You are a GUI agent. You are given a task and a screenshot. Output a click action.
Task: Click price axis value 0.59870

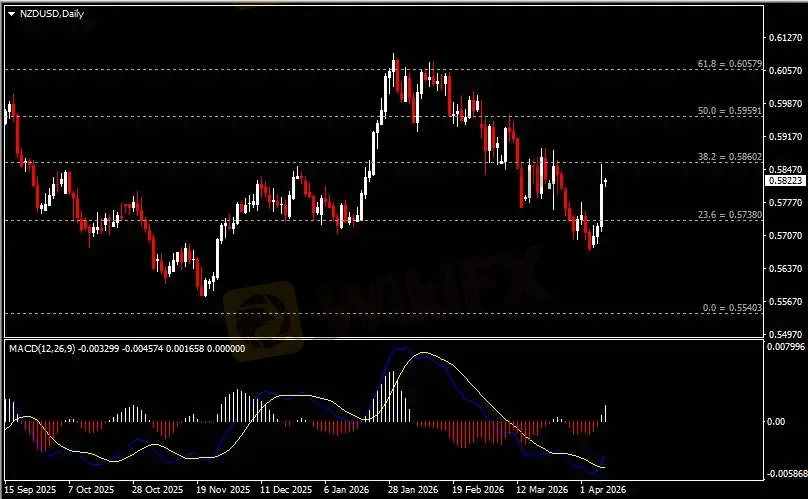pyautogui.click(x=785, y=104)
